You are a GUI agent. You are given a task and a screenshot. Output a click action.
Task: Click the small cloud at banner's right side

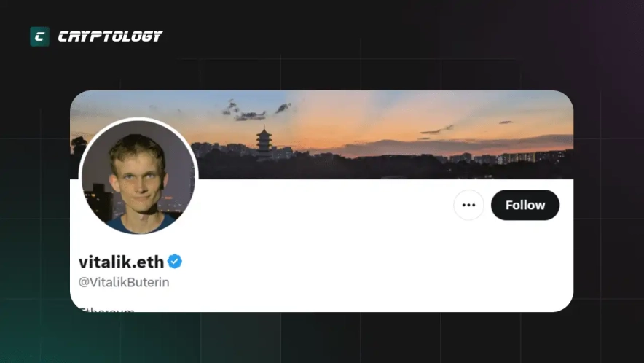(506, 122)
